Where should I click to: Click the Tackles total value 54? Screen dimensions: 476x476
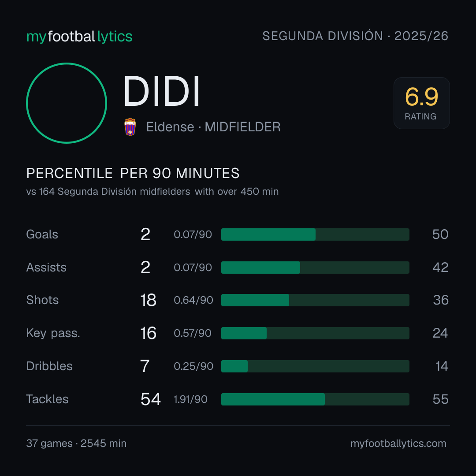point(151,399)
